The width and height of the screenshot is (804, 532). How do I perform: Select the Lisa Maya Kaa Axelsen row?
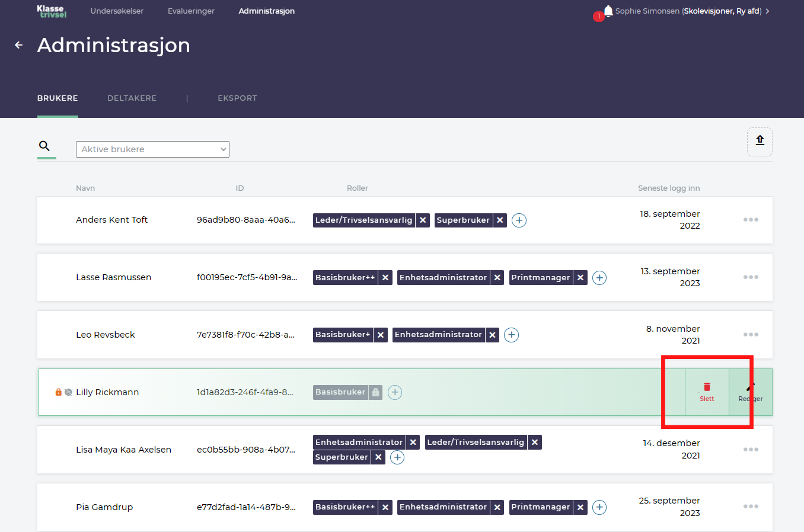point(123,450)
